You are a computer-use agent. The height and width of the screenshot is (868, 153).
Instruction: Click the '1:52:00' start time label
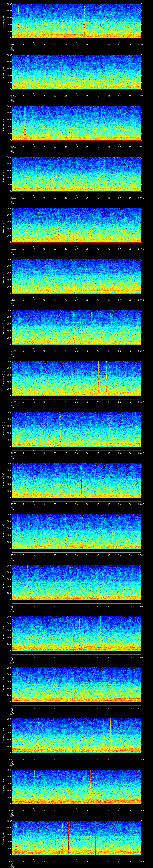pyautogui.click(x=12, y=351)
